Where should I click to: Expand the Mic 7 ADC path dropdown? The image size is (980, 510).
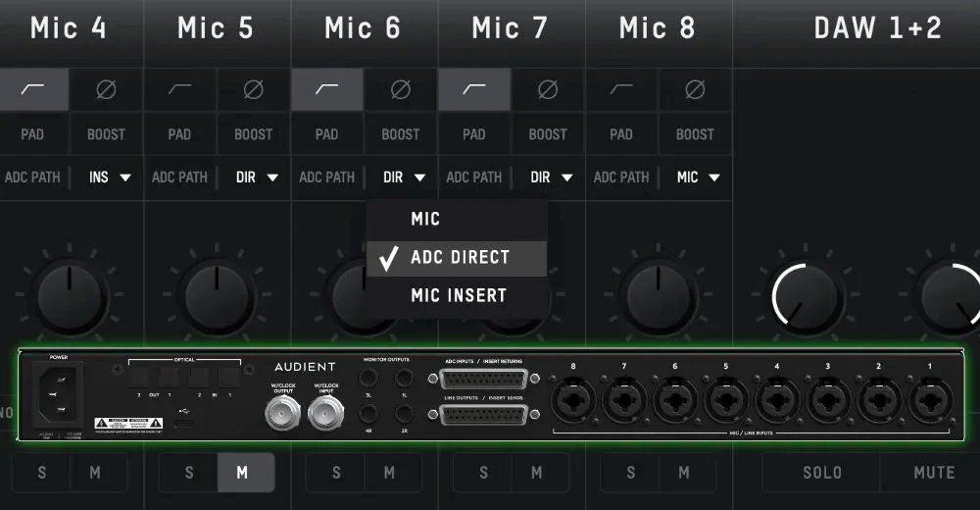point(551,178)
